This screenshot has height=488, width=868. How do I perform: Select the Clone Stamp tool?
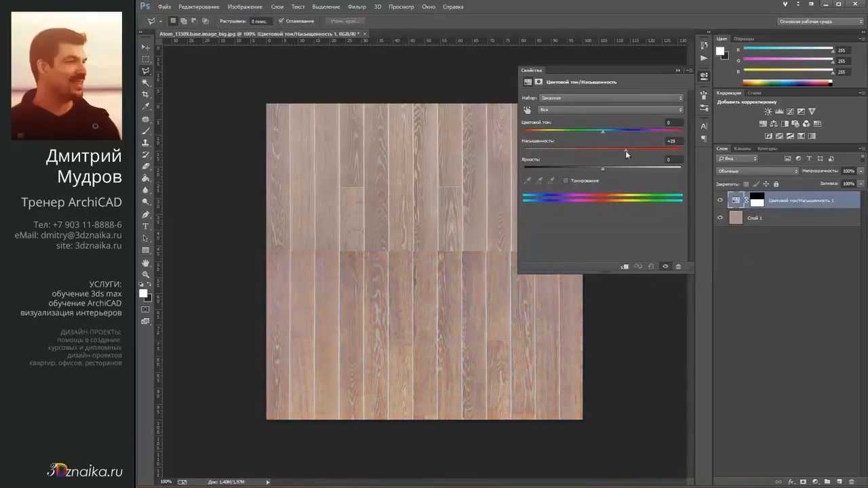click(146, 142)
